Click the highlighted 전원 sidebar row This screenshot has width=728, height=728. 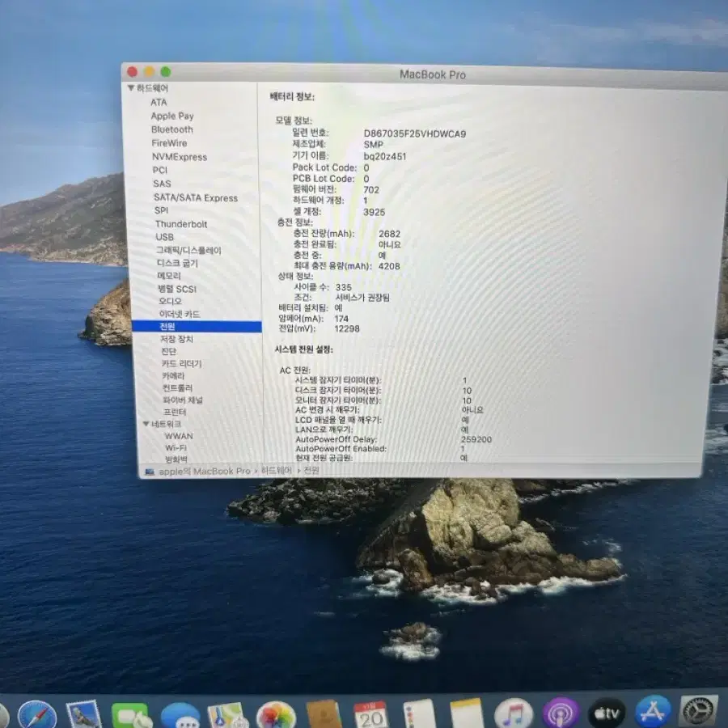[197, 327]
